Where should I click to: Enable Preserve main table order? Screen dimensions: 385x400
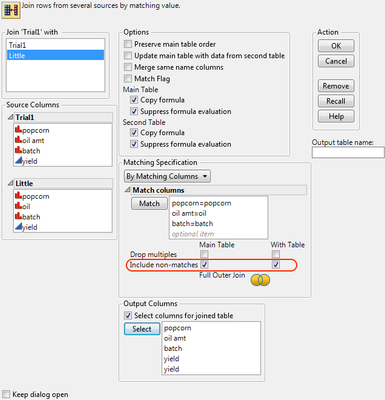click(x=128, y=44)
